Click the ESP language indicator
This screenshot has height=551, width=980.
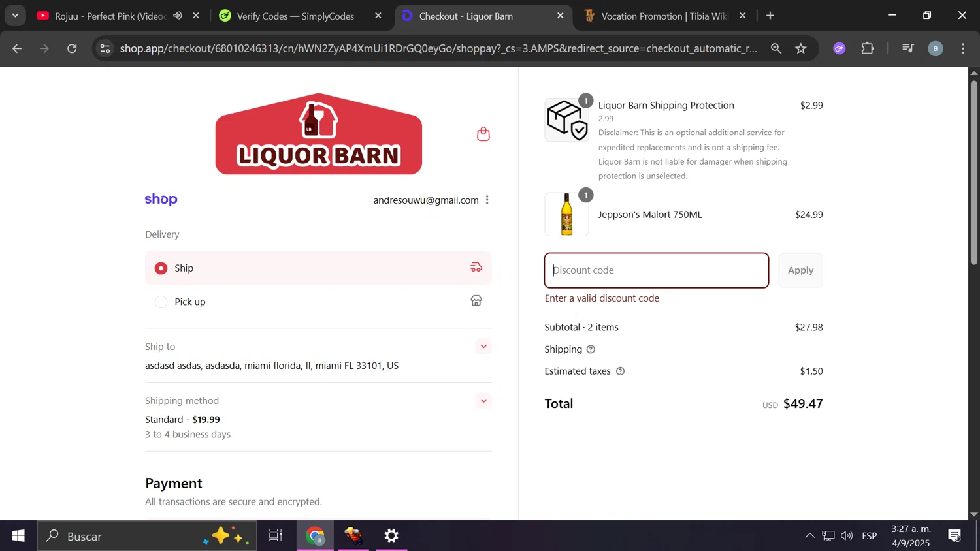(x=870, y=536)
